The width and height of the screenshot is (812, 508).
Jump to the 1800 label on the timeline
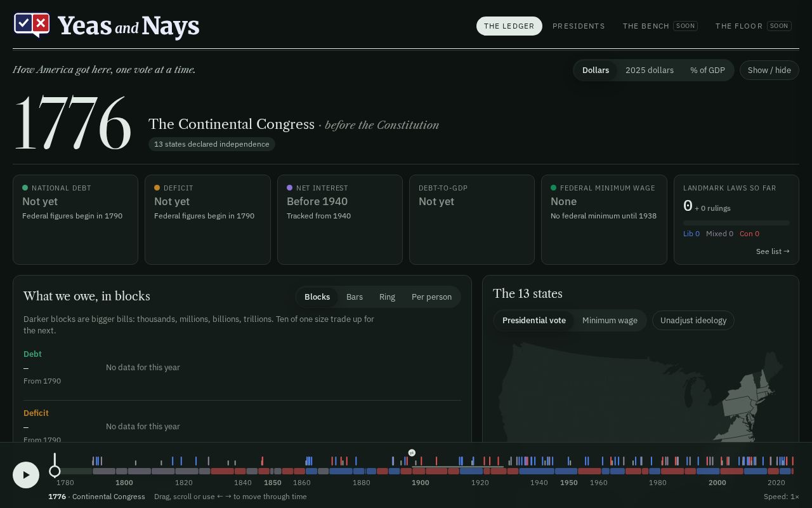(124, 483)
